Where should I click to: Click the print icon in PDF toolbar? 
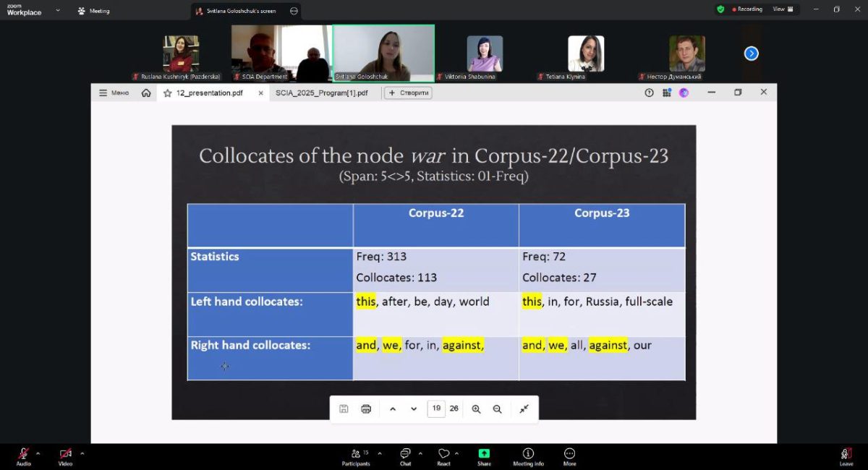coord(366,409)
